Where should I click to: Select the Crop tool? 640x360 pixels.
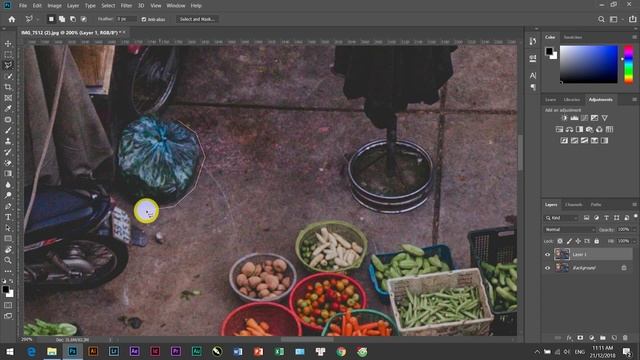click(x=8, y=87)
